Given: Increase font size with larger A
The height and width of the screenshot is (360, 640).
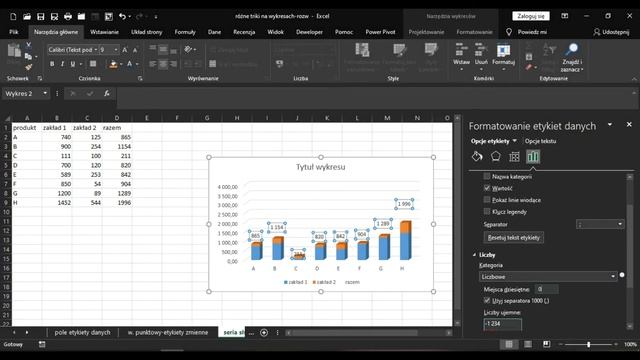Looking at the screenshot, I should point(125,50).
